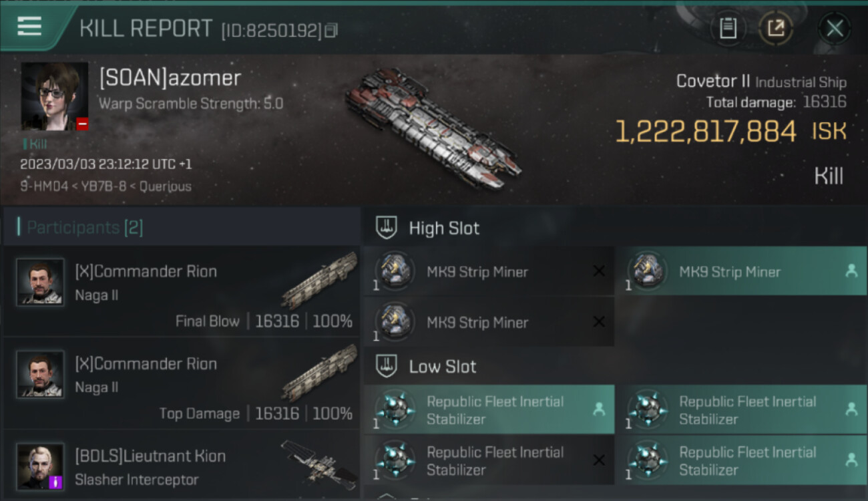Open Top Damage entry for Commander Rion
Viewport: 868px width, 501px height.
click(181, 383)
